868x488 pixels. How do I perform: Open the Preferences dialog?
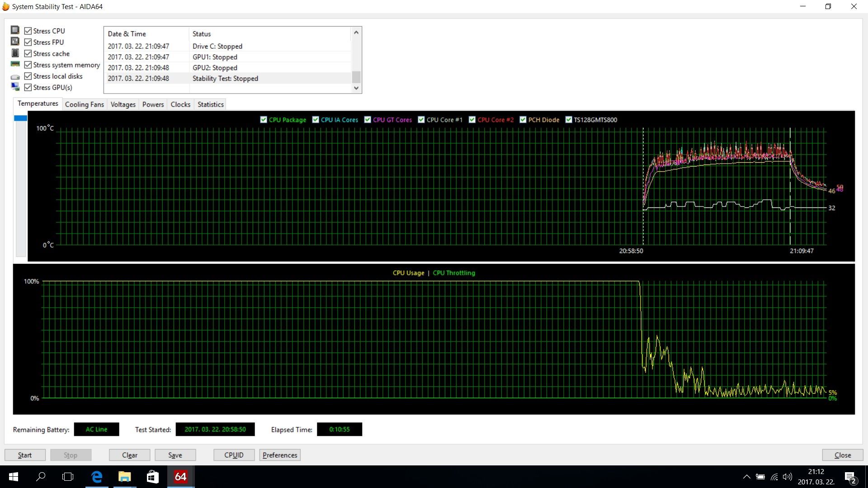(x=280, y=455)
